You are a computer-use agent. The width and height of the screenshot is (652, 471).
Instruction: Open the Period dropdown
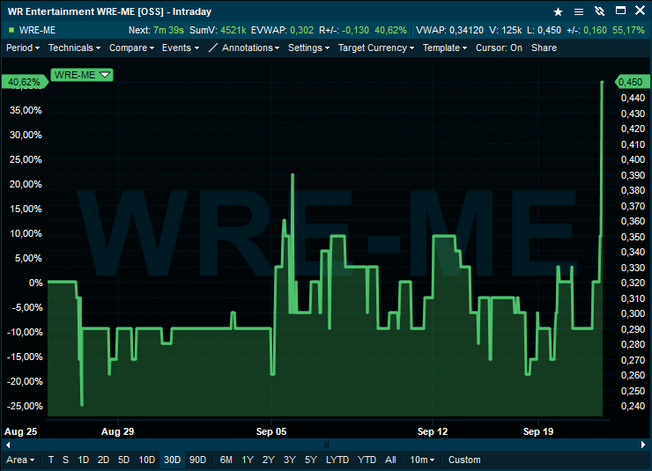(23, 48)
